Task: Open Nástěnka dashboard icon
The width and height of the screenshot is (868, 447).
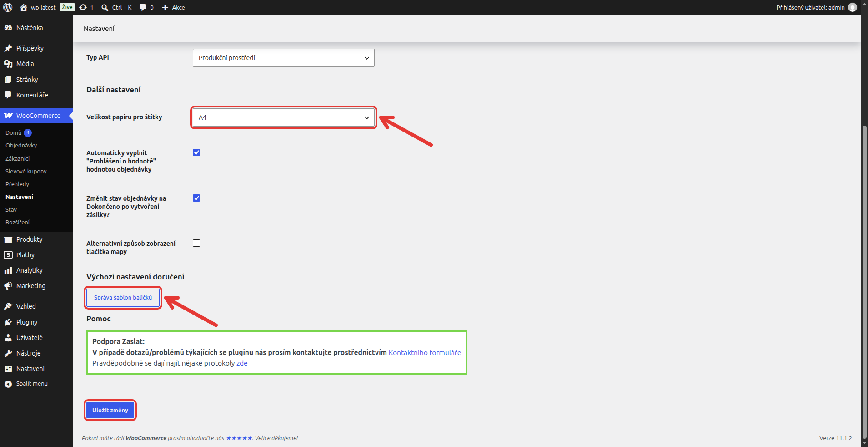Action: click(x=8, y=28)
